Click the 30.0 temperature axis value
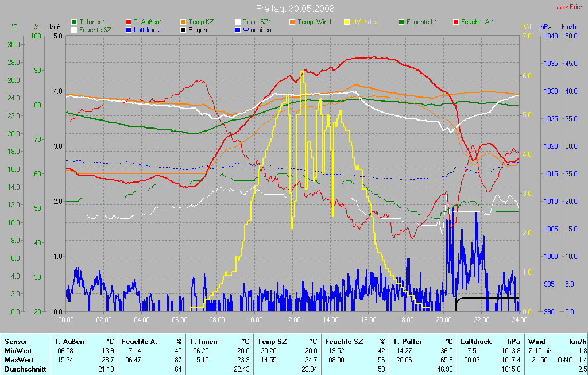Image resolution: width=588 pixels, height=375 pixels. tap(14, 45)
